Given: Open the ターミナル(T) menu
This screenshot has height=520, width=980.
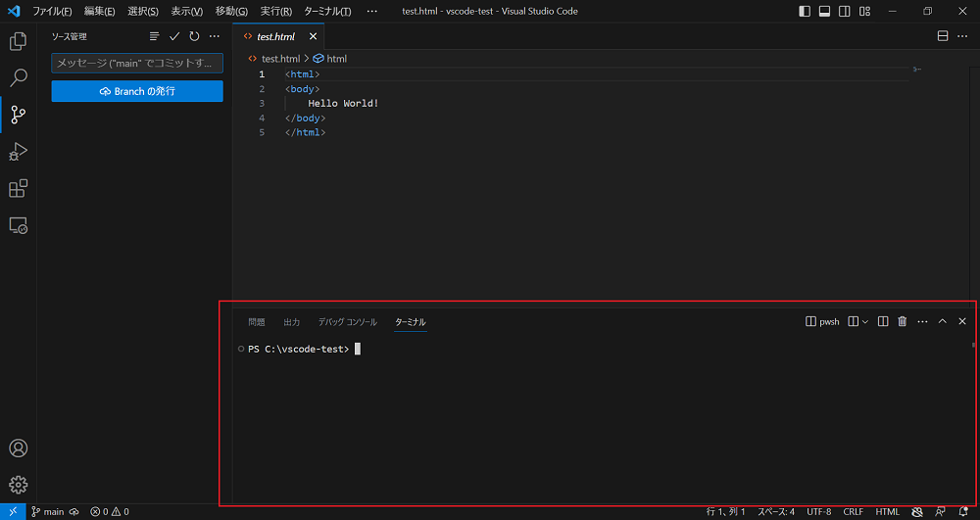Looking at the screenshot, I should (x=327, y=12).
